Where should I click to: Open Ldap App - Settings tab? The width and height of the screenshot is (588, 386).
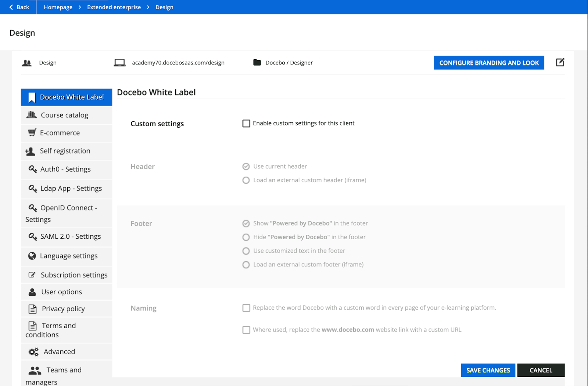click(x=67, y=188)
